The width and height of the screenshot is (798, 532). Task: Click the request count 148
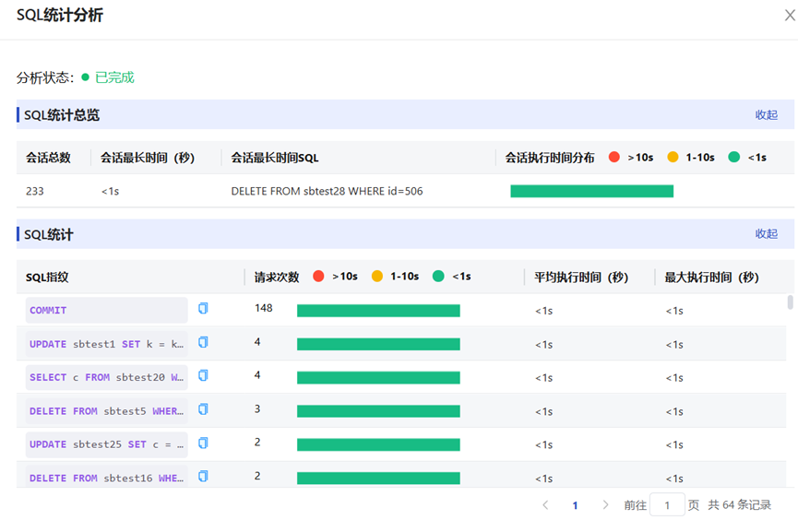point(264,308)
